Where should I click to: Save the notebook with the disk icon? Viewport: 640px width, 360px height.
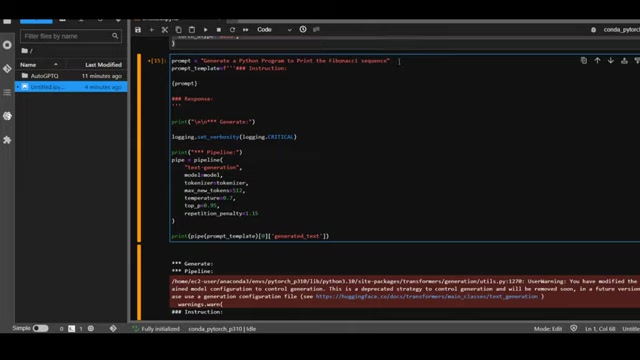click(138, 30)
